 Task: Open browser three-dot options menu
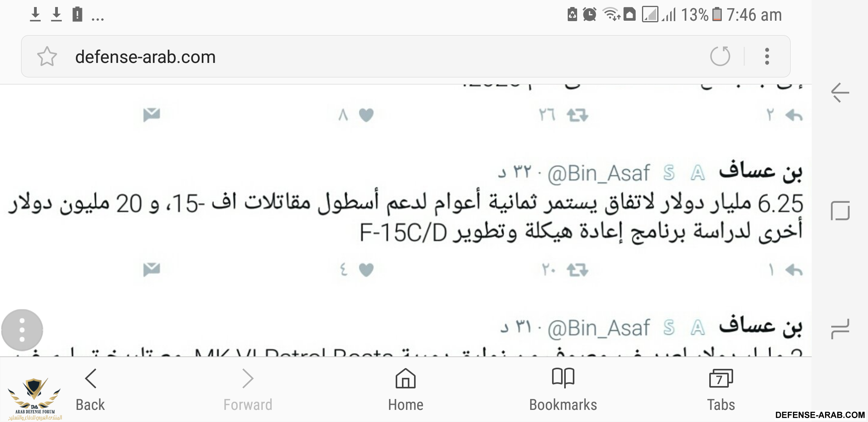tap(767, 56)
